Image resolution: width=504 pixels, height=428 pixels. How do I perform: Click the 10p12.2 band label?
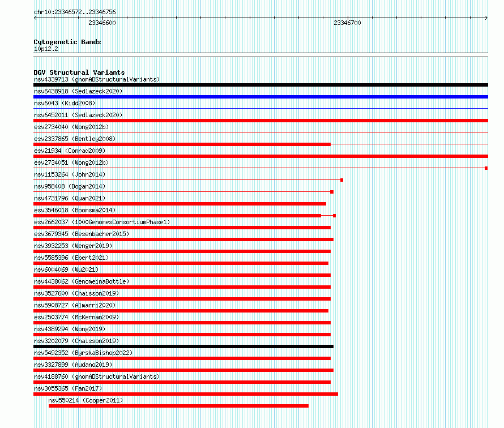[x=46, y=49]
